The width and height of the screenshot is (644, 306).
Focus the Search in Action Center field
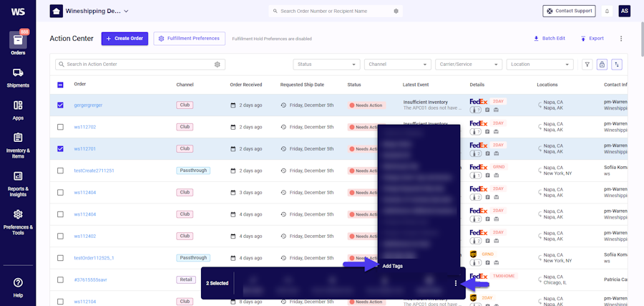click(140, 64)
